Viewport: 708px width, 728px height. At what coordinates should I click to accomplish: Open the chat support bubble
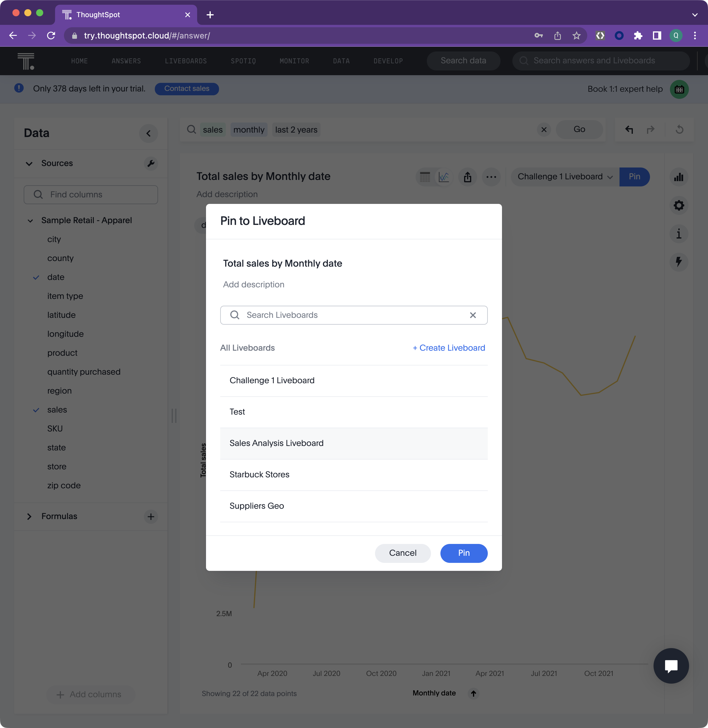click(671, 666)
